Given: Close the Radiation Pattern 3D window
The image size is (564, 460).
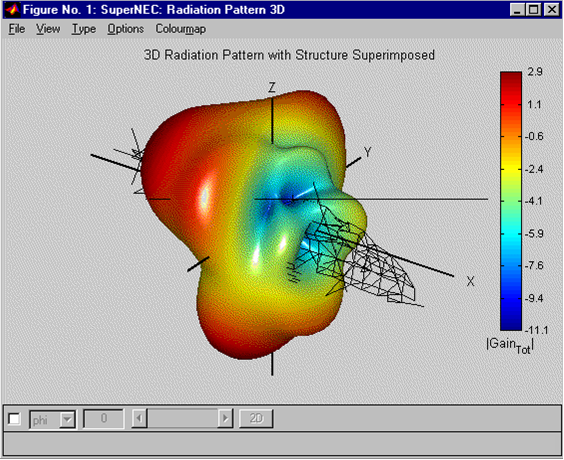Looking at the screenshot, I should 551,10.
